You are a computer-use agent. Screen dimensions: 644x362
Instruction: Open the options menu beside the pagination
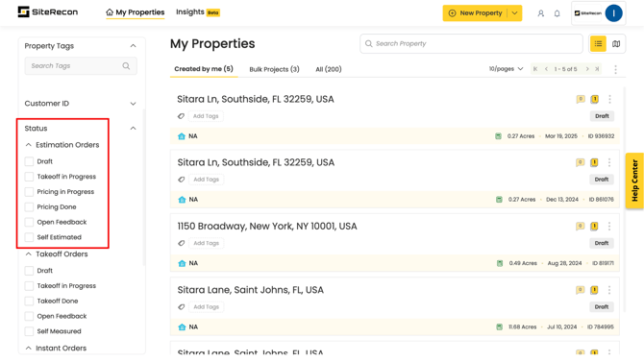tap(615, 69)
